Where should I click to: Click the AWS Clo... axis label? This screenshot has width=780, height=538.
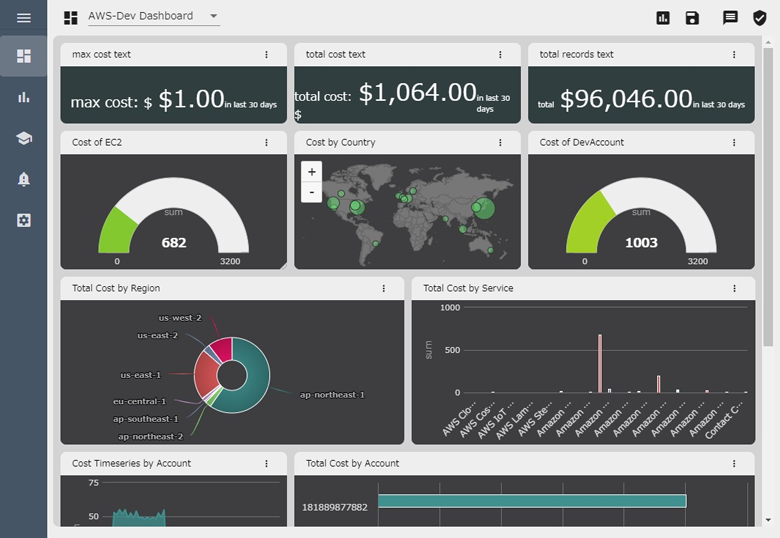(x=459, y=419)
